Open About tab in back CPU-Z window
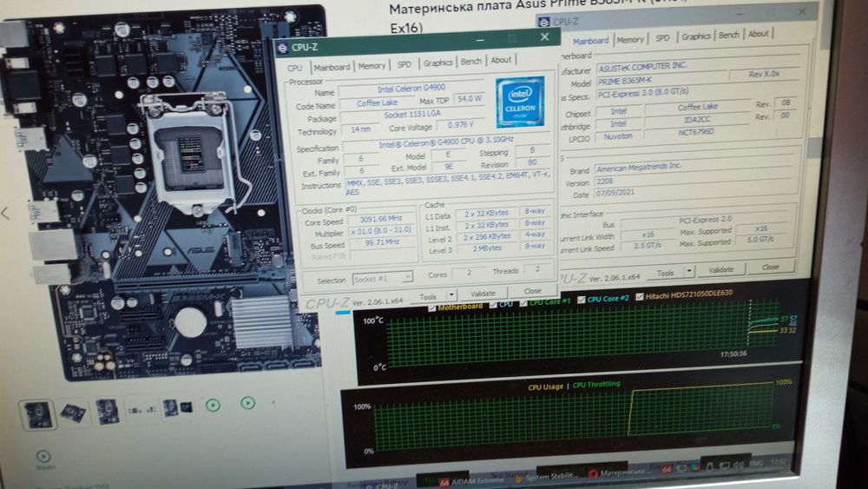Viewport: 868px width, 489px height. [x=758, y=34]
